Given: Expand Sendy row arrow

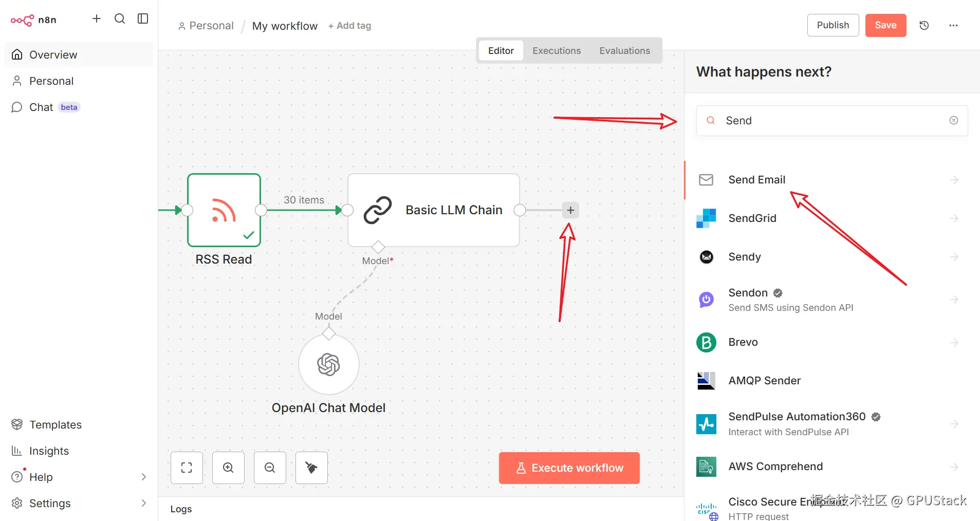Looking at the screenshot, I should (x=954, y=257).
